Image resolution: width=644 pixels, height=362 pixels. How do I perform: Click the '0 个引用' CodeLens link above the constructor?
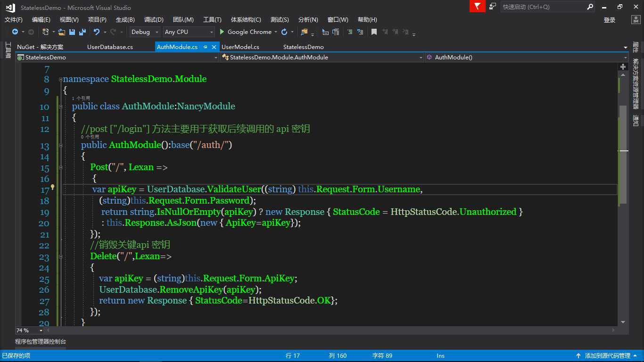[x=90, y=137]
